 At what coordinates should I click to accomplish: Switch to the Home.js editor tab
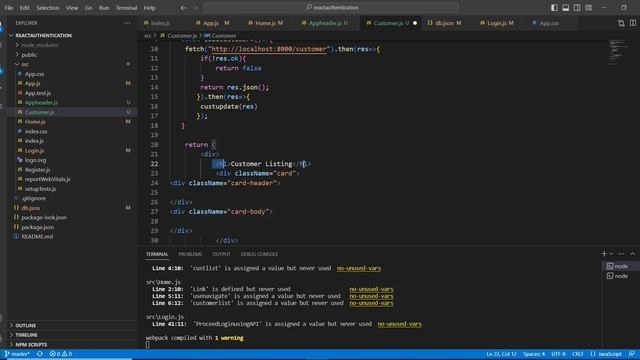(x=265, y=23)
